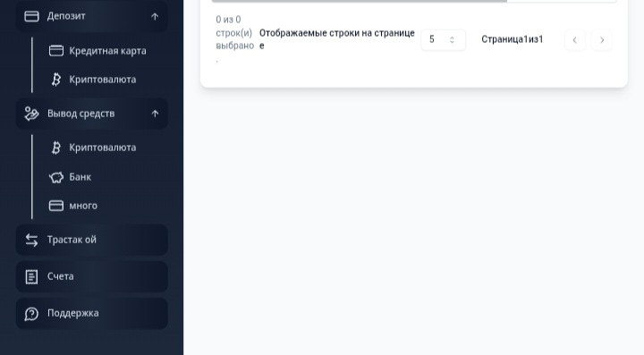Open Трастак ой section
The width and height of the screenshot is (644, 355).
pos(91,240)
